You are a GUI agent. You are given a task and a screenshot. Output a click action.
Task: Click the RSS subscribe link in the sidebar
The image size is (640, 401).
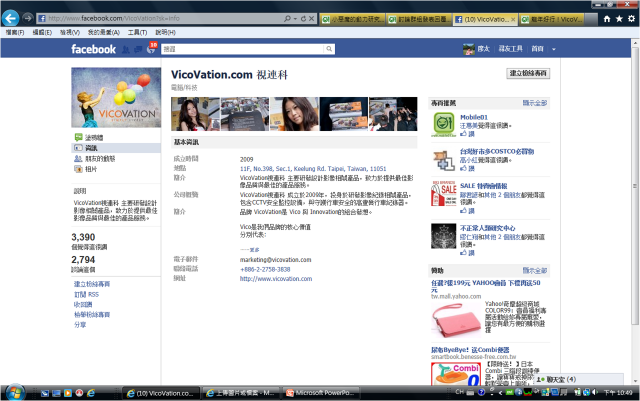(x=86, y=294)
